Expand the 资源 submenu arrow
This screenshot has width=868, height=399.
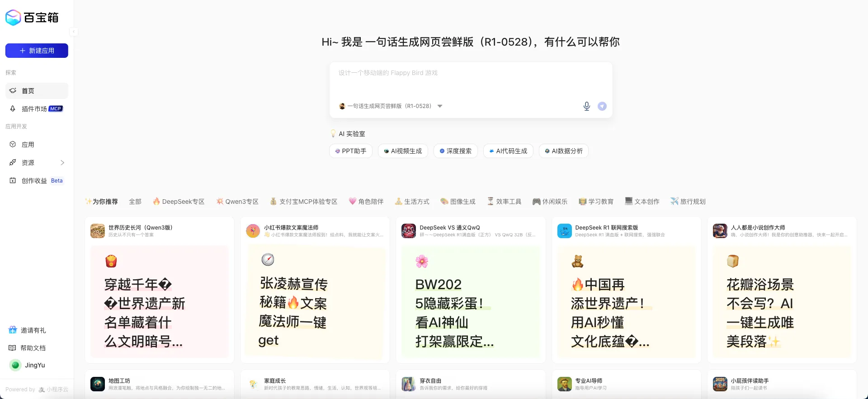[62, 163]
